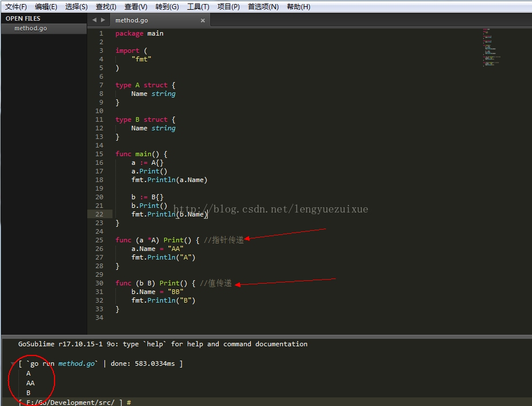Open the 转到(G) menu

click(167, 7)
